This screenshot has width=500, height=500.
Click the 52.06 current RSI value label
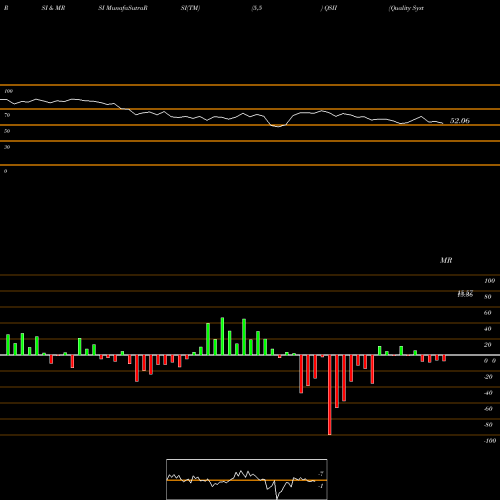pos(460,121)
